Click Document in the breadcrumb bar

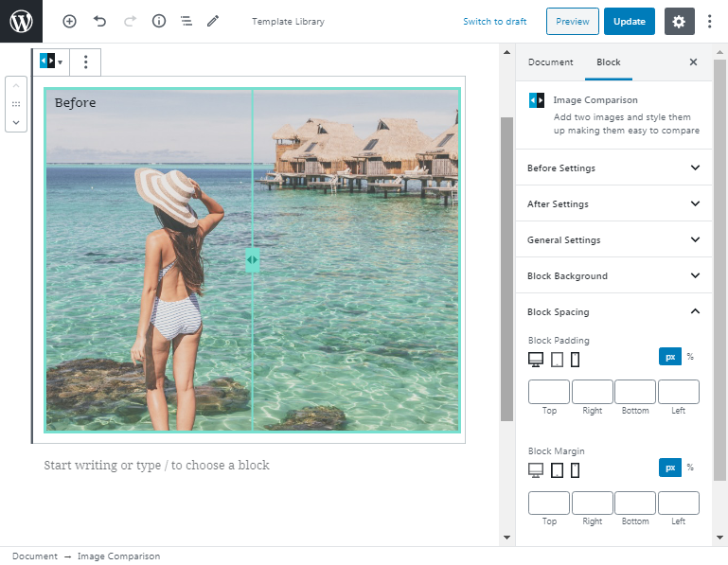coord(35,556)
